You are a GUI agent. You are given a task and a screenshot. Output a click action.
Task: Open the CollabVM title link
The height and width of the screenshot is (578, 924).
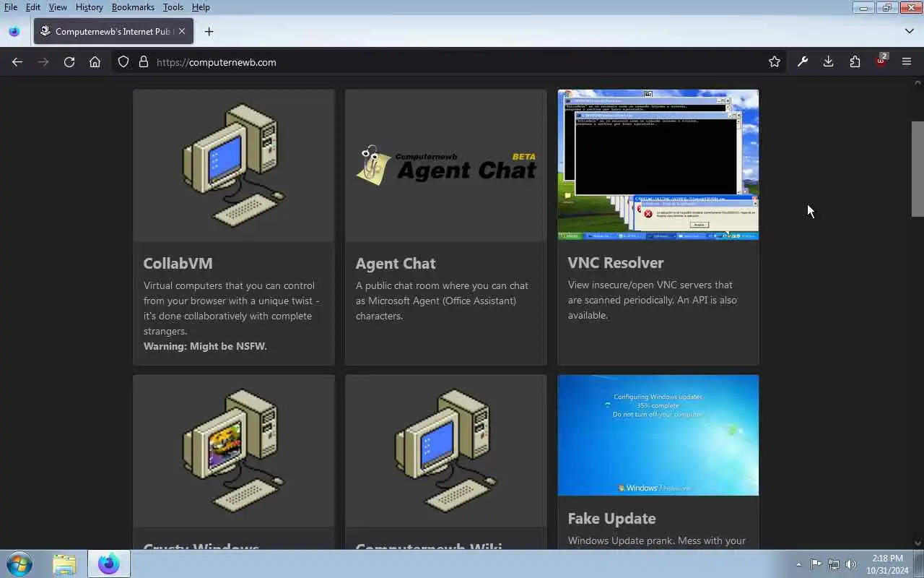[x=178, y=264]
